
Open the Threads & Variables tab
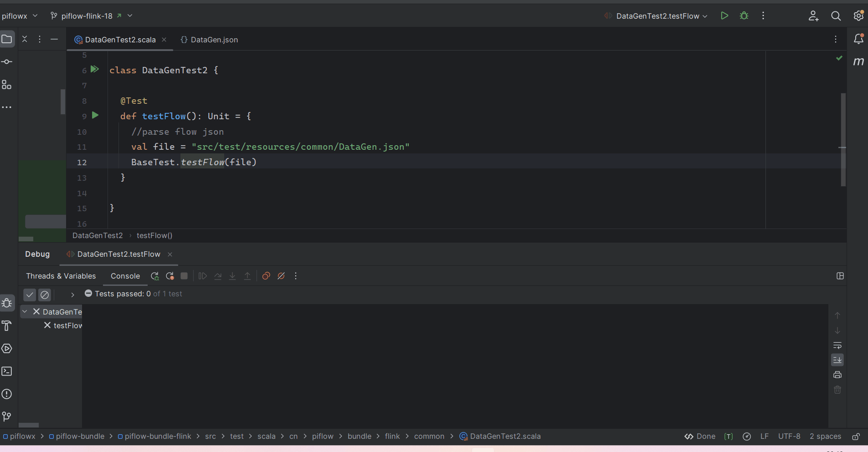61,276
